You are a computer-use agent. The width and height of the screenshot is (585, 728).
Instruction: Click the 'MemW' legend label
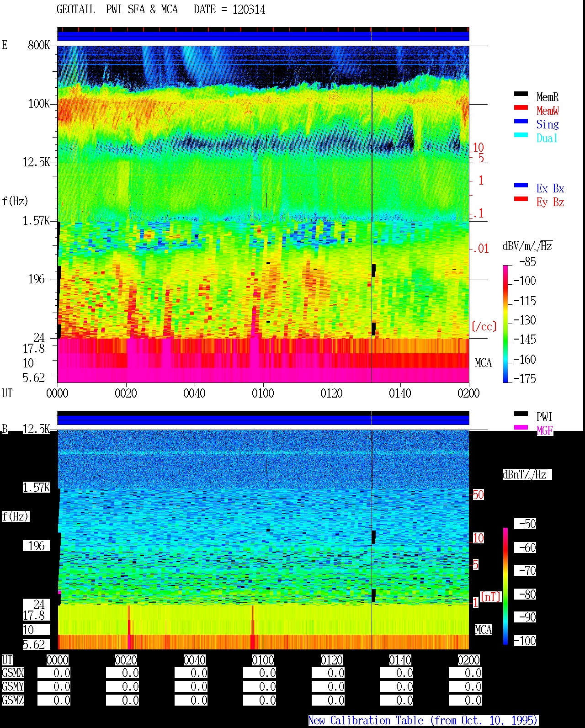(x=548, y=111)
